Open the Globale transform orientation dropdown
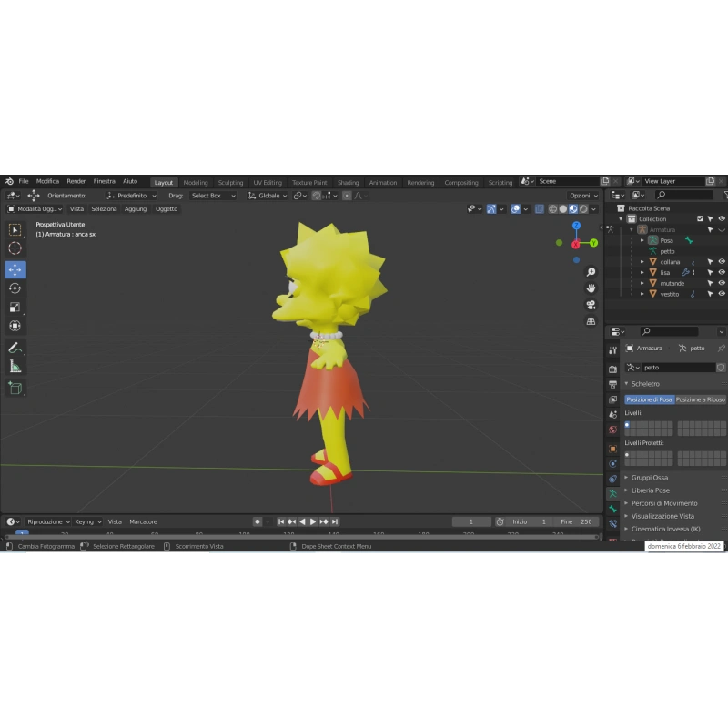Screen dimensions: 728x728 [x=268, y=196]
